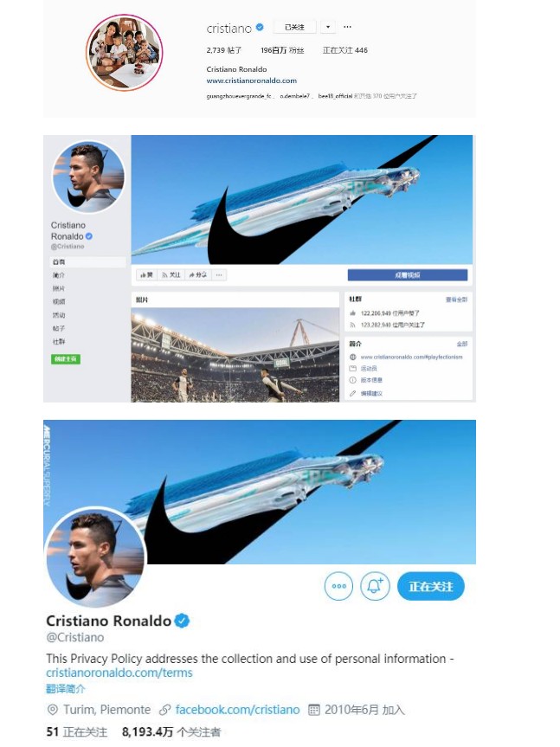The width and height of the screenshot is (560, 747).
Task: Open the stadium photo on Facebook page
Action: (x=235, y=355)
